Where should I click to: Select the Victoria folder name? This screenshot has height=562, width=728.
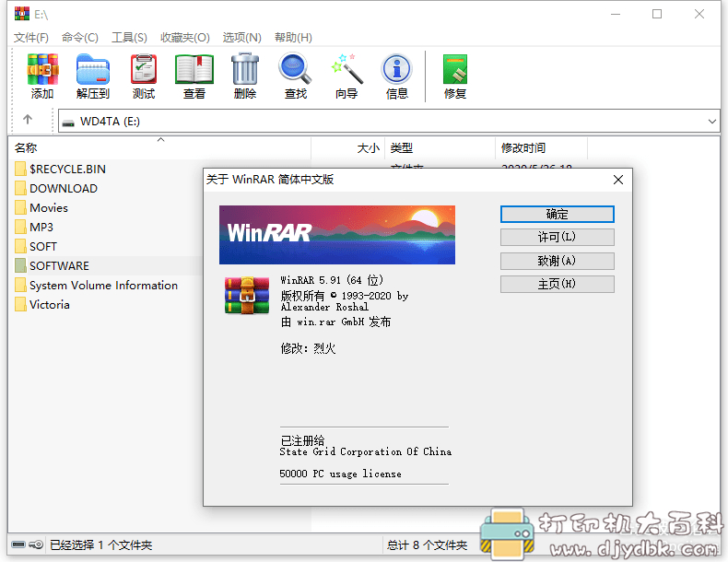pyautogui.click(x=50, y=305)
